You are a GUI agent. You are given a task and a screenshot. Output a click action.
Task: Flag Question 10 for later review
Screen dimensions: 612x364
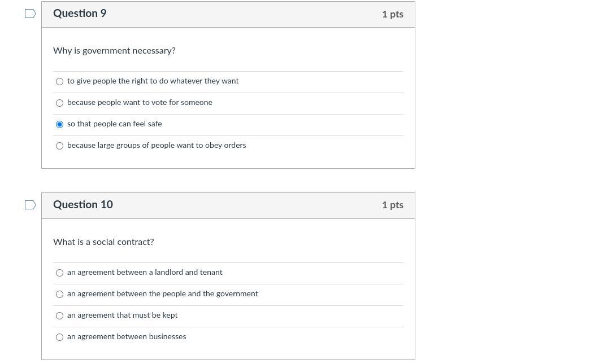click(31, 205)
